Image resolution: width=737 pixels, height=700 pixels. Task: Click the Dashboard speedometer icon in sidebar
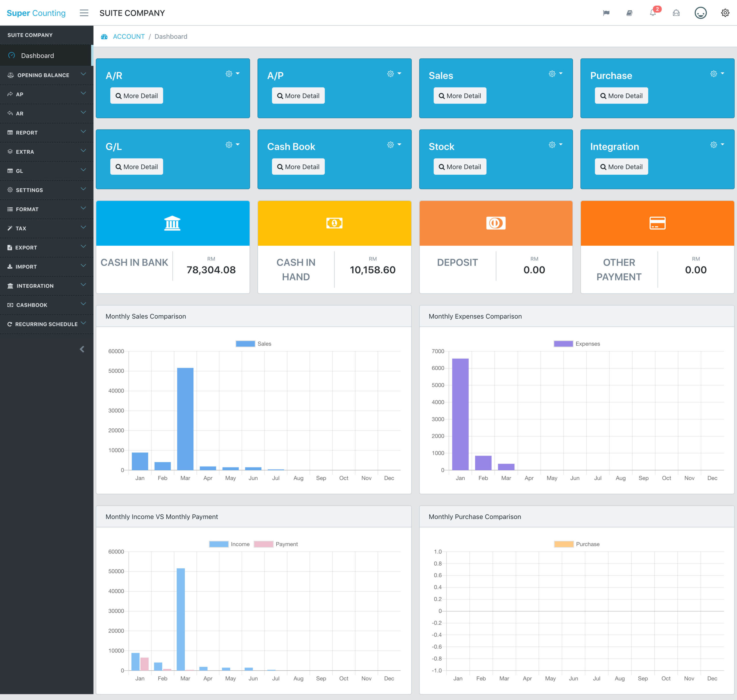click(x=11, y=55)
